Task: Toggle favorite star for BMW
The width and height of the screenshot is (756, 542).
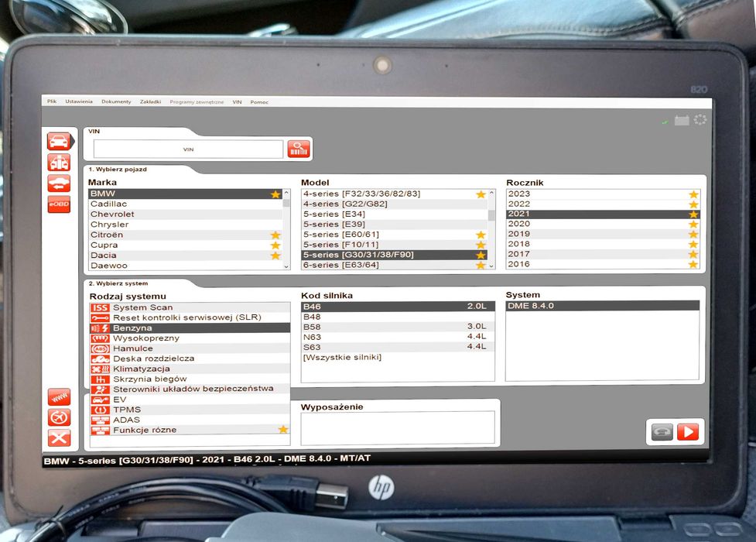Action: (x=275, y=194)
